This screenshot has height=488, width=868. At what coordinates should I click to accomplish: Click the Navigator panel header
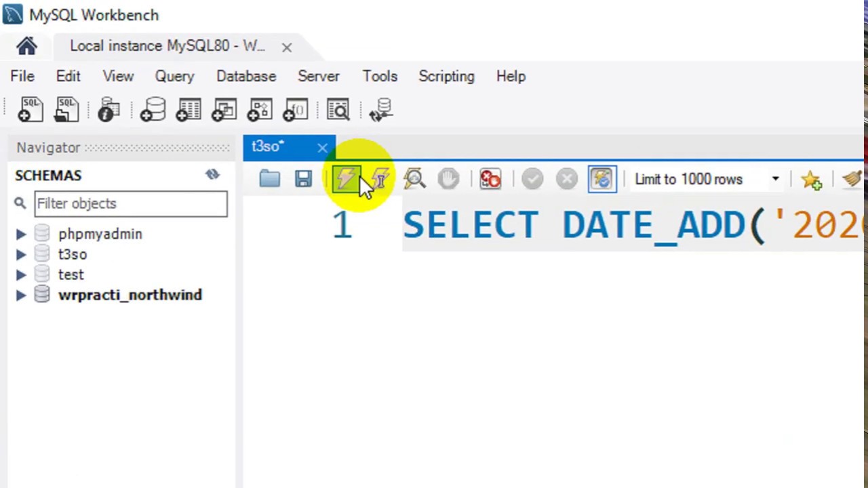coord(48,148)
